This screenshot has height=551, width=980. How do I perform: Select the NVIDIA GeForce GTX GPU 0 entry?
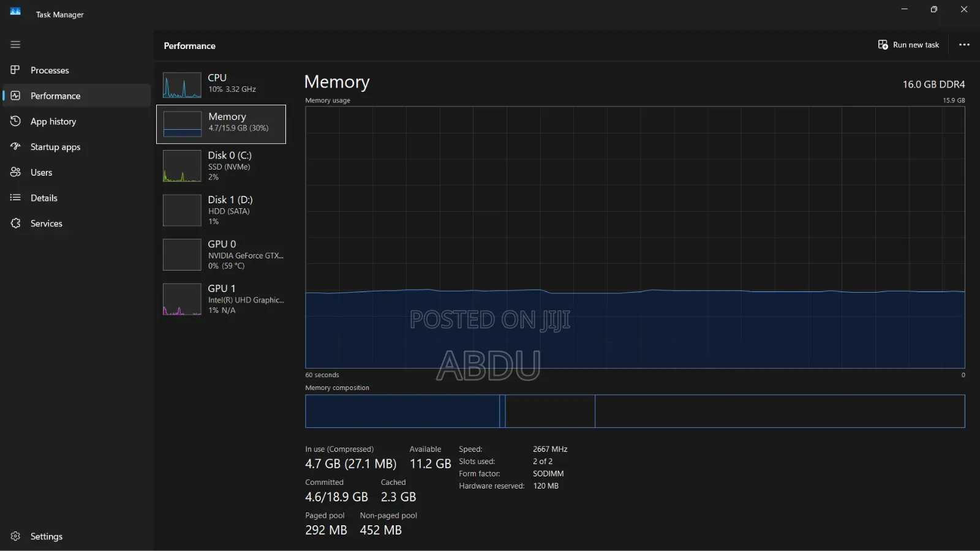pyautogui.click(x=221, y=255)
